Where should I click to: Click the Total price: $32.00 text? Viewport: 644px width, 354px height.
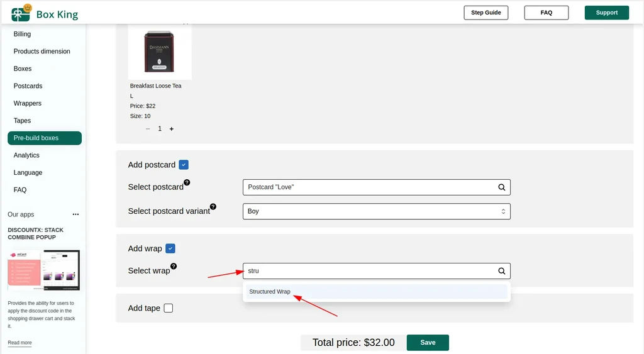[353, 343]
